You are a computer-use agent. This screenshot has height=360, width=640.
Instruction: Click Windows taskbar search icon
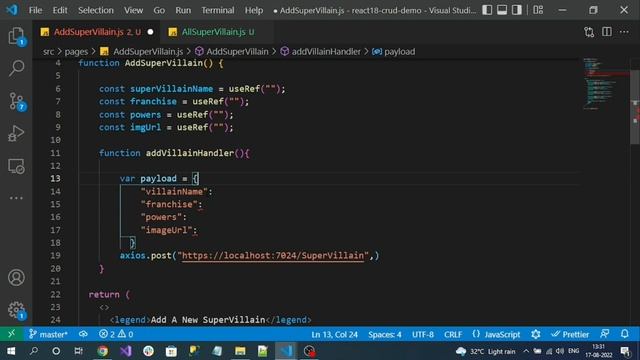(34, 351)
